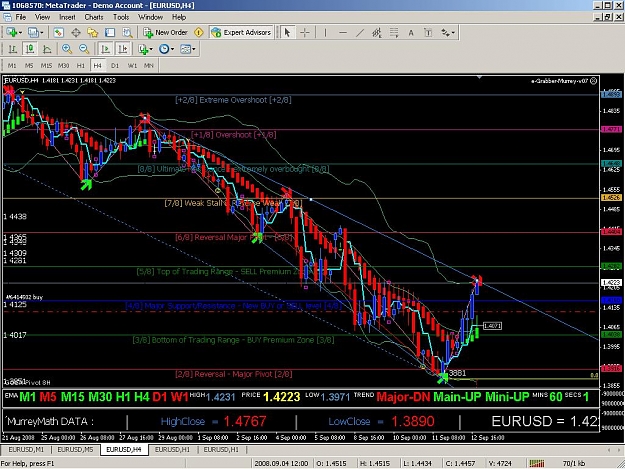The image size is (625, 469).
Task: Open the View menu
Action: 42,17
